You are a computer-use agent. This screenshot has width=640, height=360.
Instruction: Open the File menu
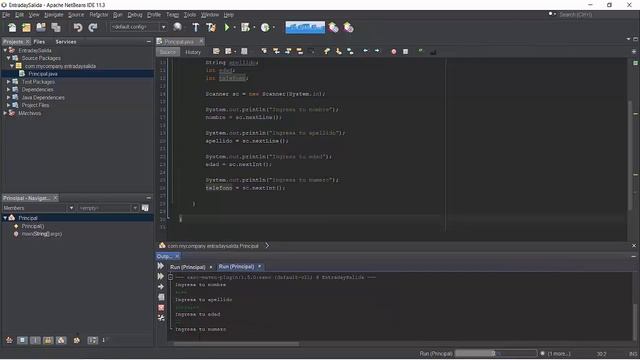(6, 15)
